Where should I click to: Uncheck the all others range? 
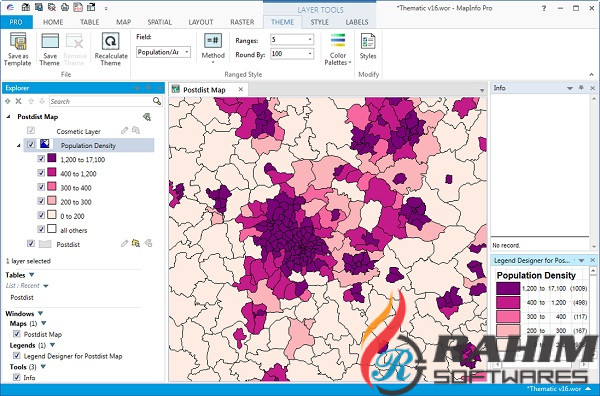click(x=41, y=229)
